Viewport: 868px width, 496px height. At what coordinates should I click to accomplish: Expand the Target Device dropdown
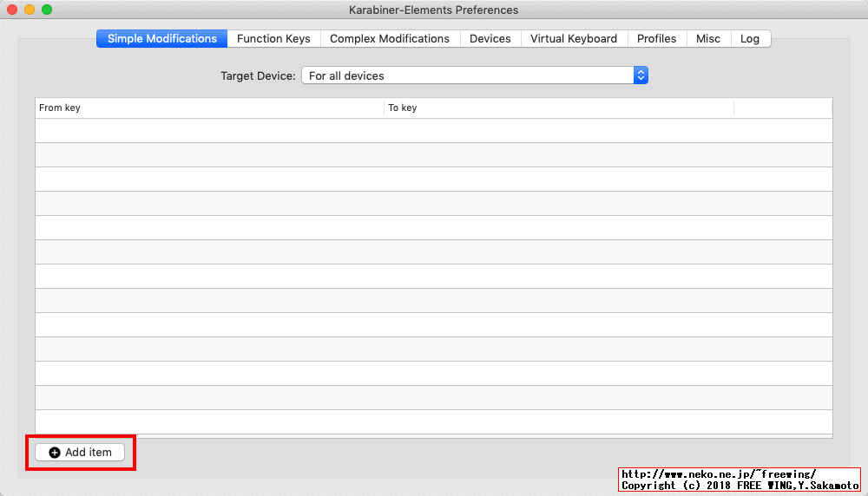click(475, 75)
